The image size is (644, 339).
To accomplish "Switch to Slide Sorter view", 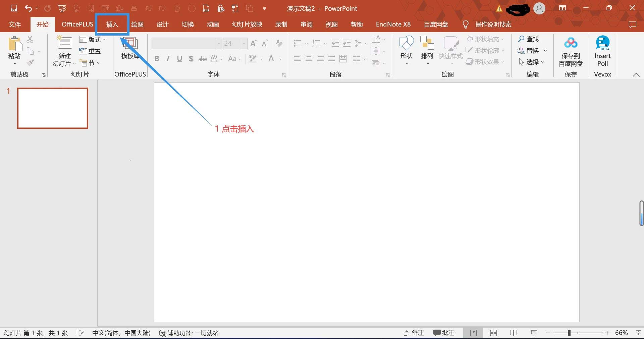I will point(493,333).
